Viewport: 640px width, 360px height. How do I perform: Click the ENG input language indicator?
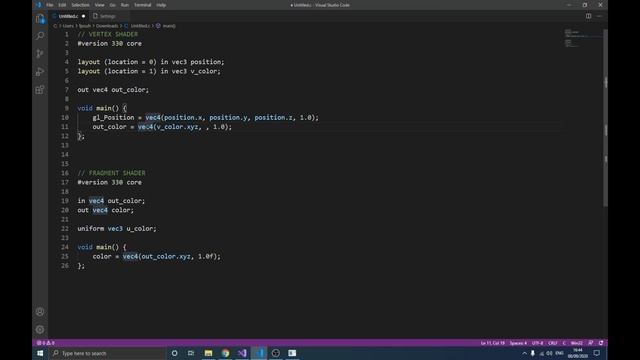(x=560, y=353)
